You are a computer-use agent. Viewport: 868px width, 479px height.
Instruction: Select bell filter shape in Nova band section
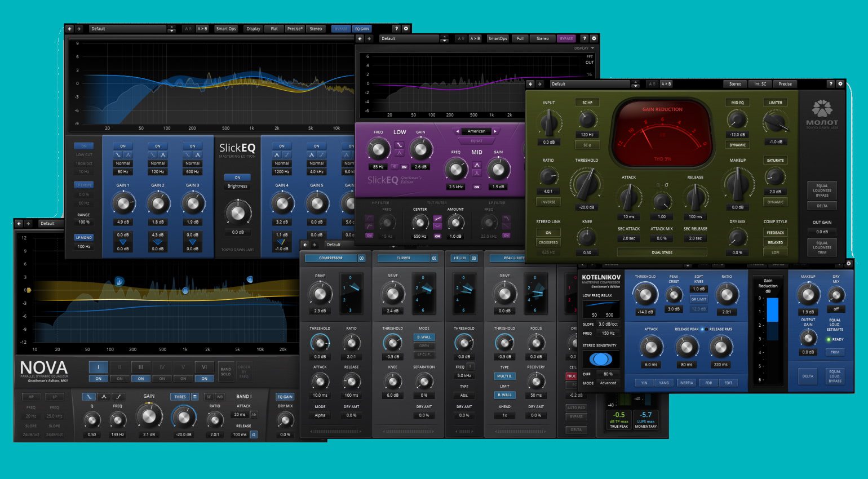click(104, 397)
